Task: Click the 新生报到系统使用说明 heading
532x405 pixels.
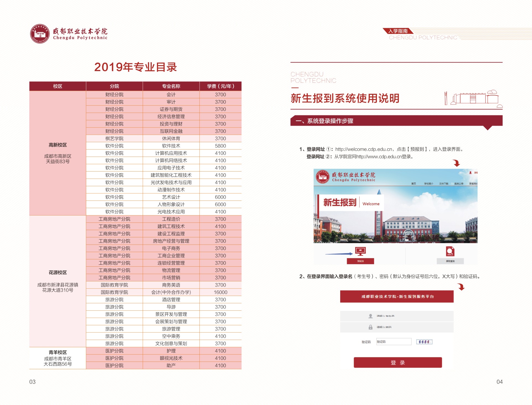Action: (x=345, y=98)
